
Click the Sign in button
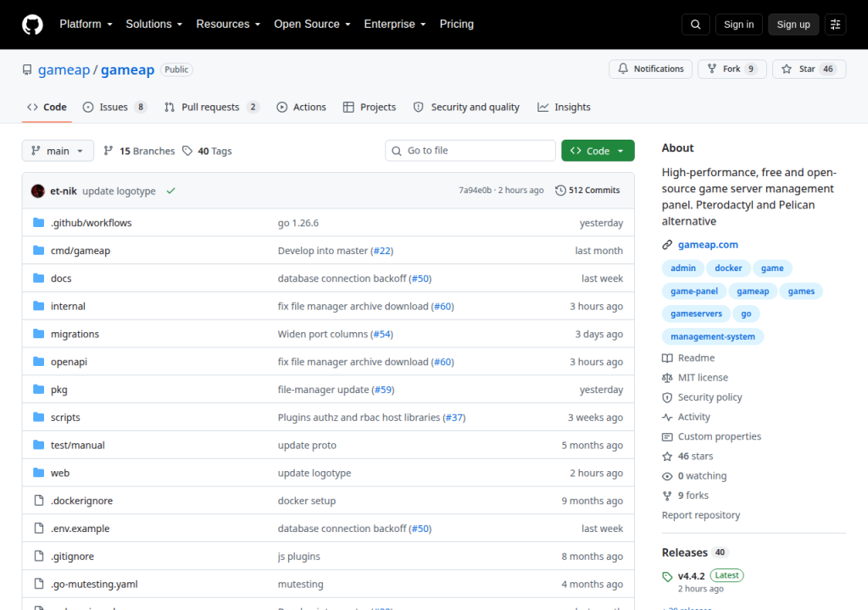pos(738,25)
